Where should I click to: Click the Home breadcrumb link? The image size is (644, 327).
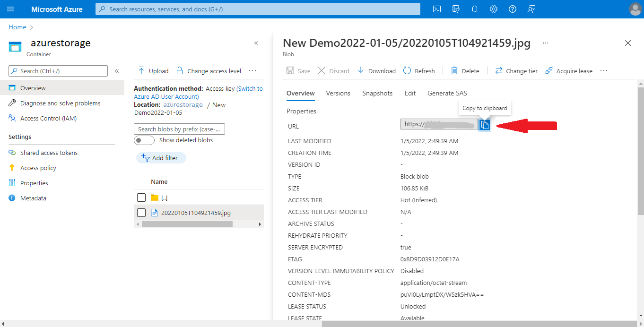click(17, 27)
